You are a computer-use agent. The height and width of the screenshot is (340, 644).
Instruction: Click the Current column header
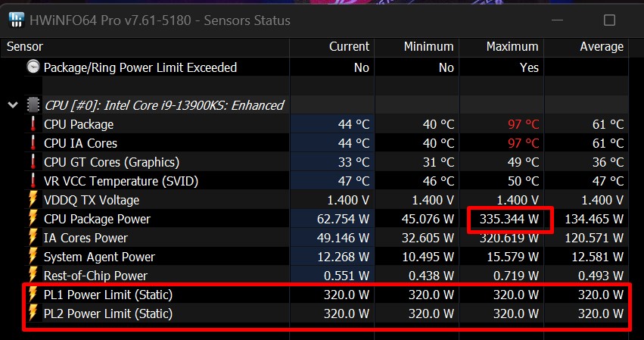[x=349, y=46]
